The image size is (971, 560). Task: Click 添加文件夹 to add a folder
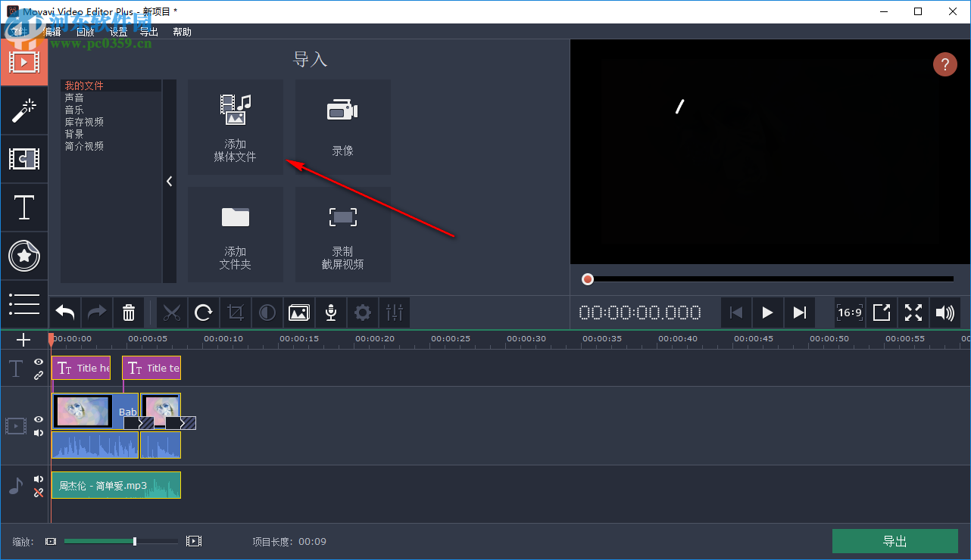click(x=236, y=234)
